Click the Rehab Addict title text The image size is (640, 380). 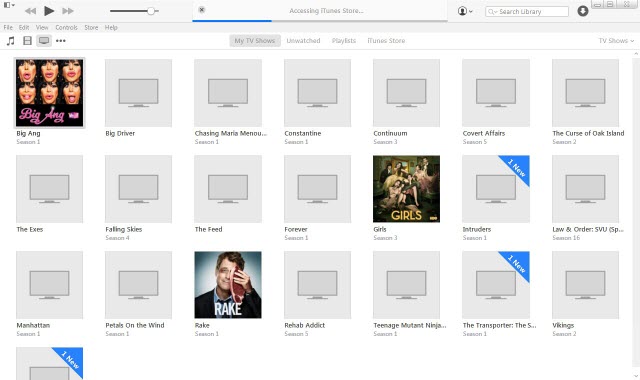[x=304, y=325]
